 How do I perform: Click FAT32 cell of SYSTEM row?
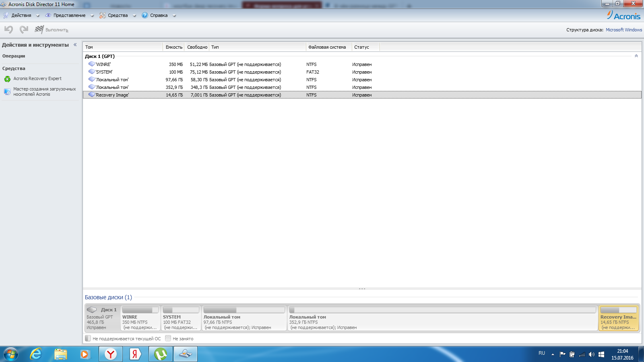(x=313, y=72)
